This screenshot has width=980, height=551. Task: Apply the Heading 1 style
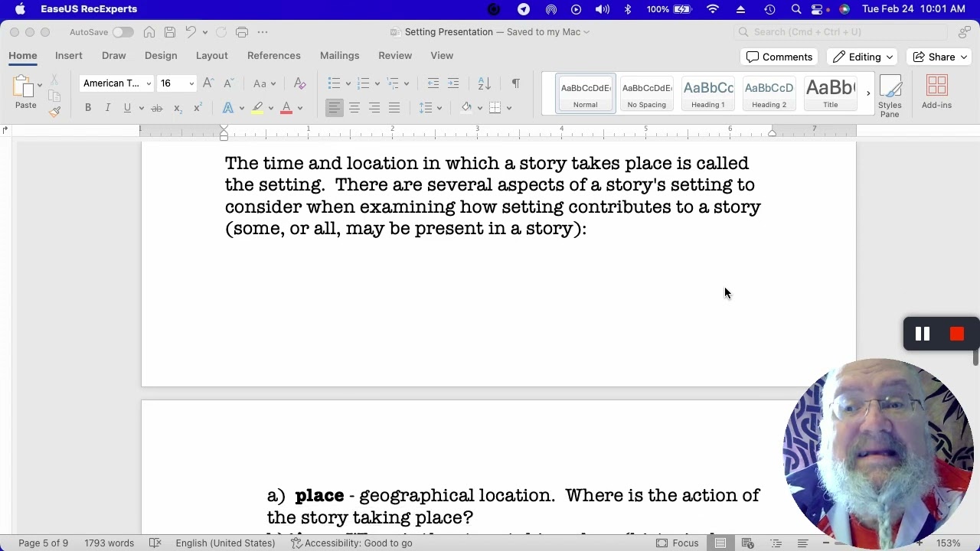pos(708,93)
